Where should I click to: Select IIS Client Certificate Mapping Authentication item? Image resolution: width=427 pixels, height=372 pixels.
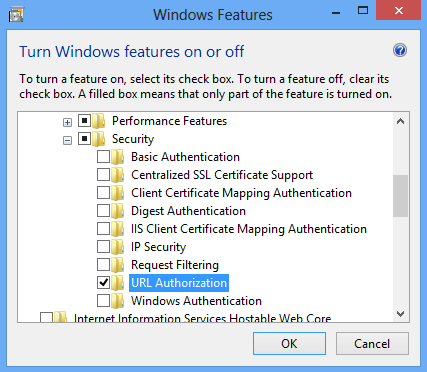tap(249, 229)
